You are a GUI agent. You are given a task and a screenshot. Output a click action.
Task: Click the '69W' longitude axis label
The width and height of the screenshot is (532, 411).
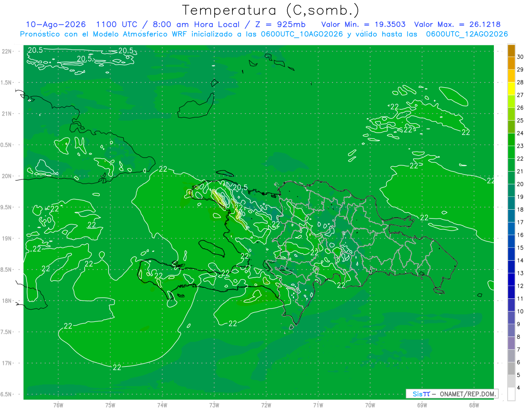tap(422, 405)
